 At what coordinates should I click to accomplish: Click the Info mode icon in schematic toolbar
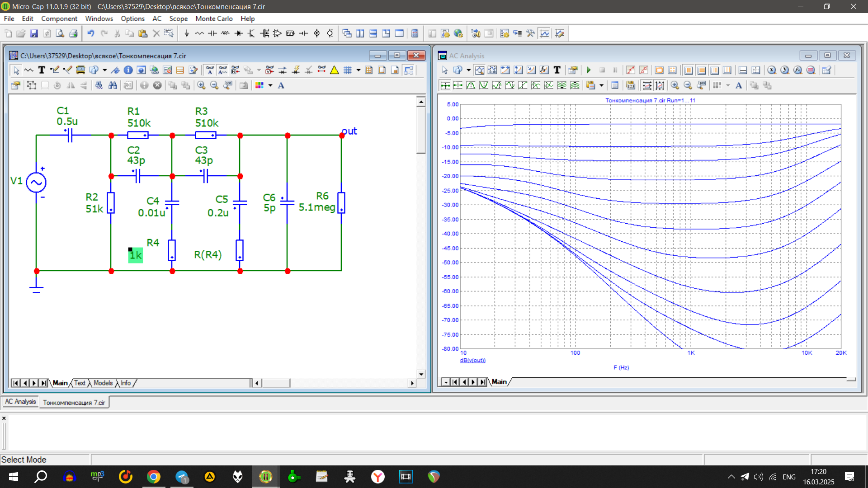[128, 70]
